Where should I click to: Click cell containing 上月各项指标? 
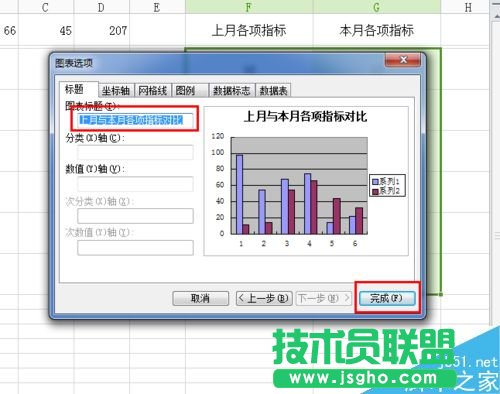249,30
